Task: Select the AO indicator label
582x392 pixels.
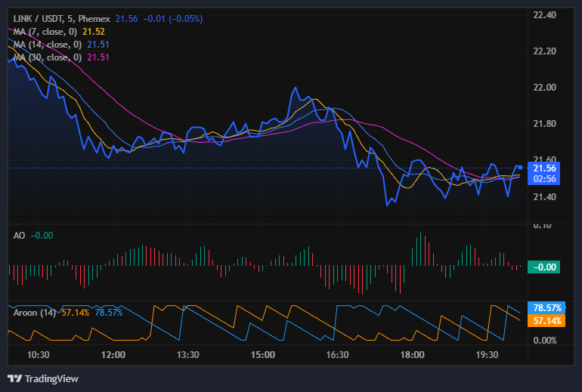Action: tap(20, 236)
